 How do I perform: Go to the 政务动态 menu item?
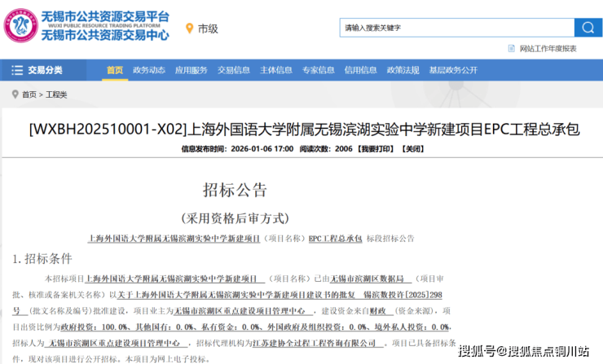[149, 70]
